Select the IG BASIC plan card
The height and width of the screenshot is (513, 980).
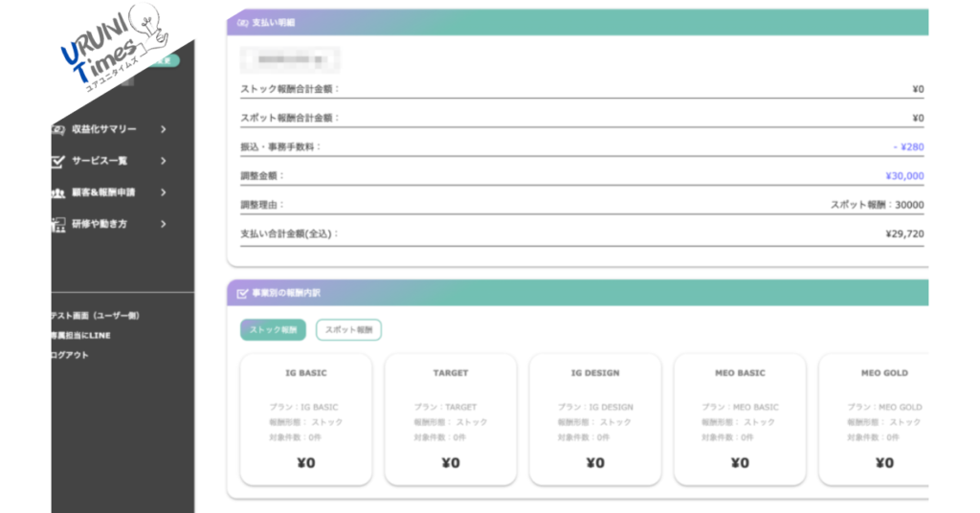click(x=305, y=419)
